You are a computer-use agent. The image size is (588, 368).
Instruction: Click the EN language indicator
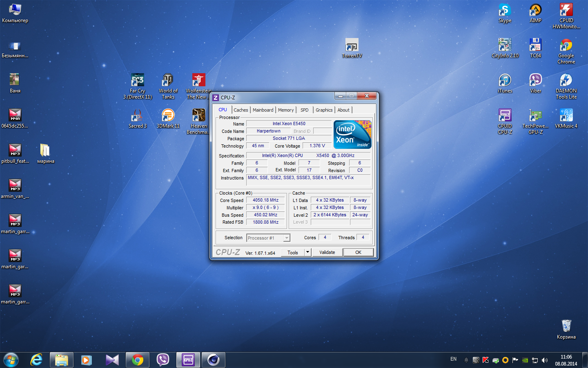(453, 359)
